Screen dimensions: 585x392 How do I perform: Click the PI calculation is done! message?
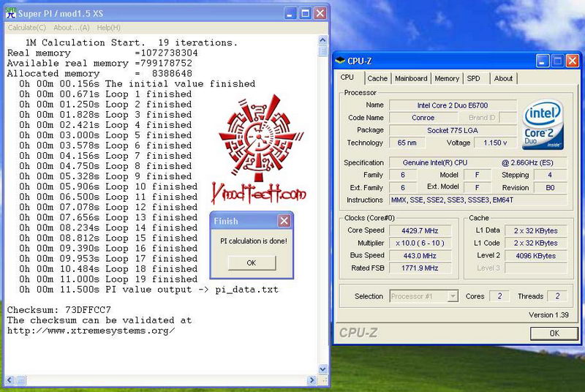tap(253, 241)
